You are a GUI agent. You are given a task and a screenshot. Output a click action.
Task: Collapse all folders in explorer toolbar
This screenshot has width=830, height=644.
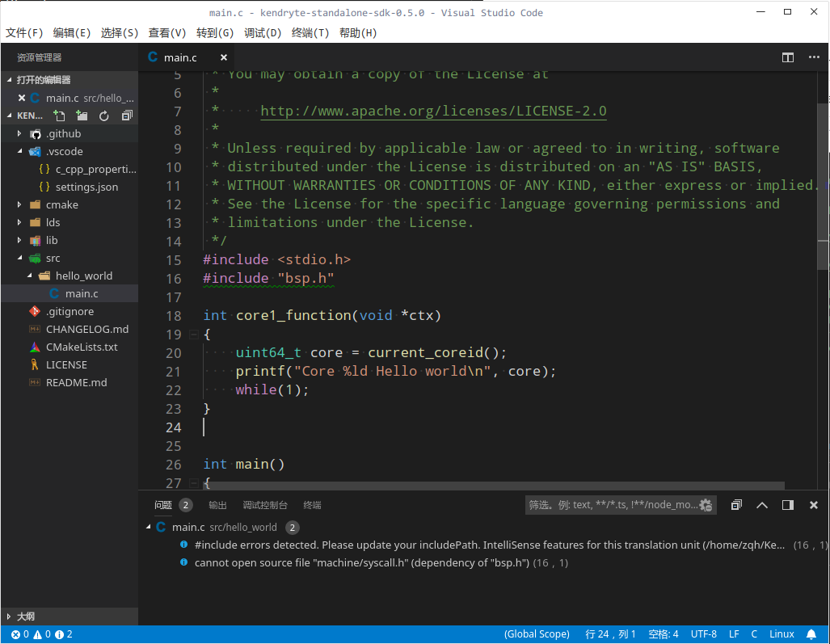pyautogui.click(x=127, y=116)
